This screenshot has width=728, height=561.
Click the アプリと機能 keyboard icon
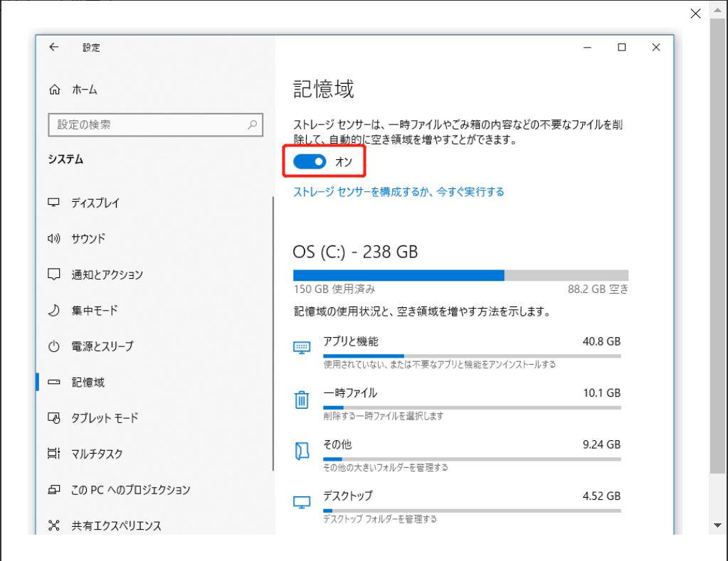(x=302, y=348)
